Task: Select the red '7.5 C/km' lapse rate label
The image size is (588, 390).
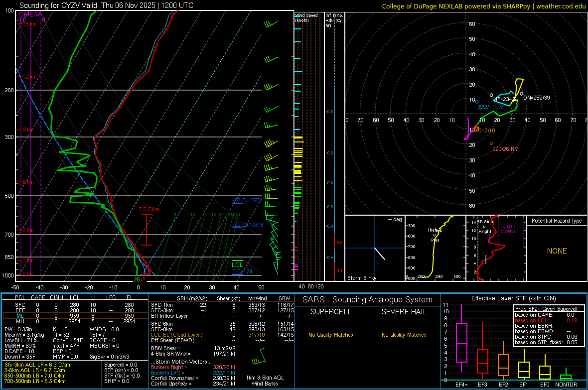Action: click(x=149, y=209)
